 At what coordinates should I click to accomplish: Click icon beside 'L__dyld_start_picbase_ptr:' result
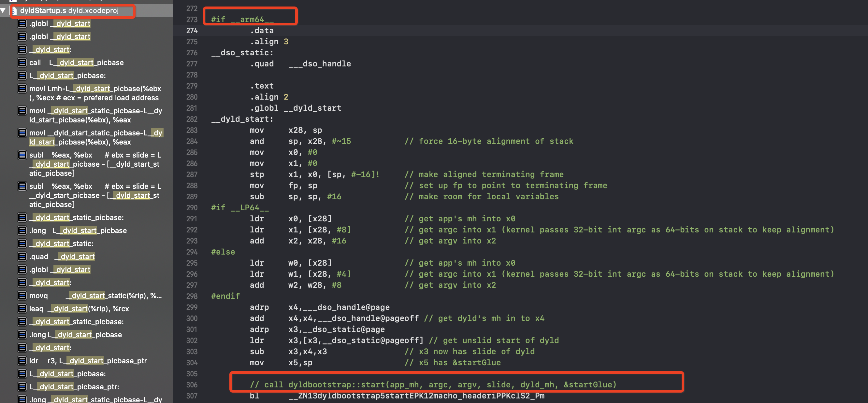coord(22,386)
